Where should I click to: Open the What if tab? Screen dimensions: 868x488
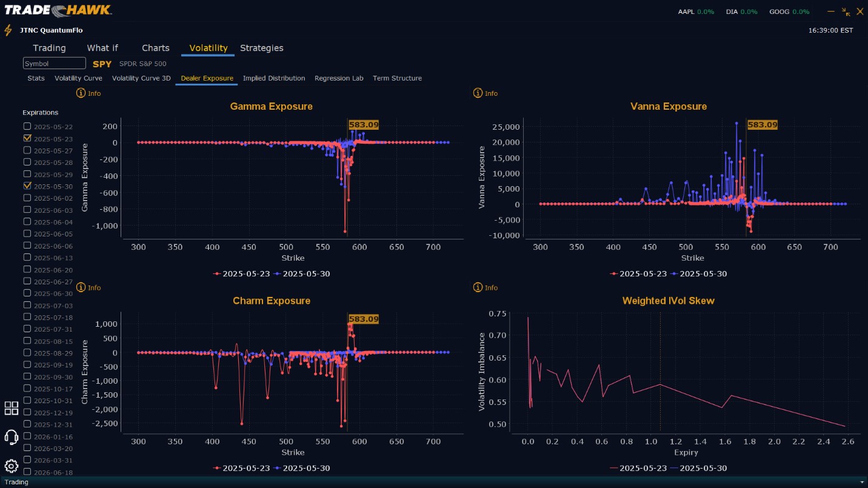(x=102, y=48)
